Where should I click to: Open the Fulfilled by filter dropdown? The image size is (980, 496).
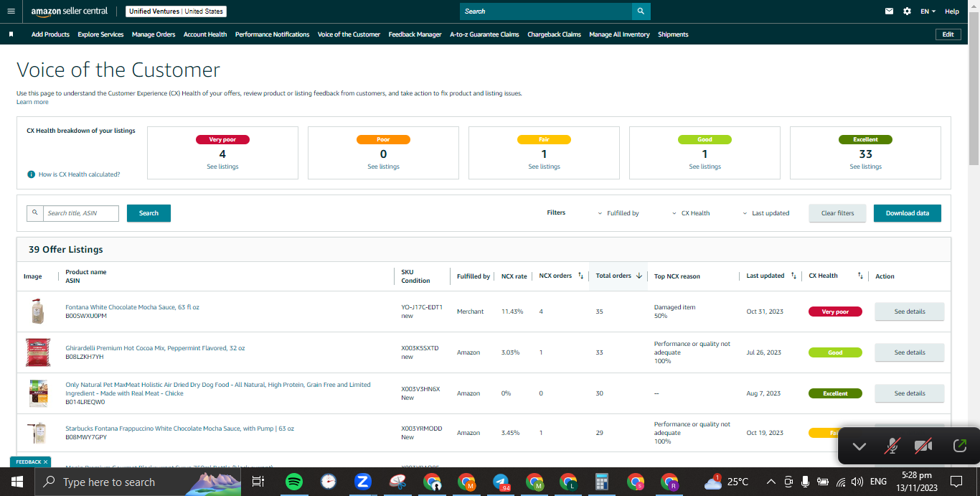(x=618, y=213)
